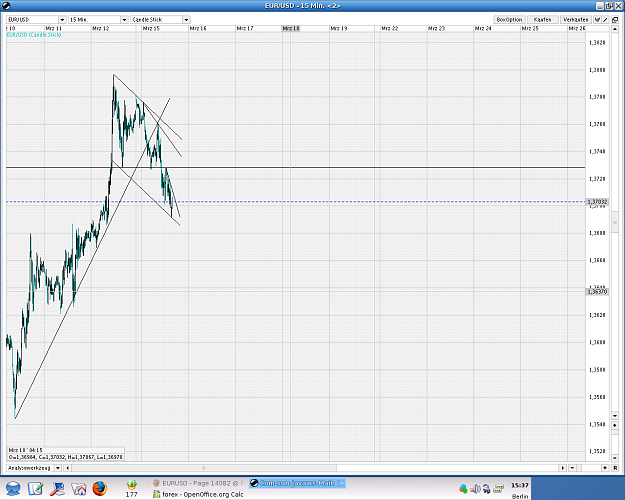This screenshot has height=500, width=625.
Task: Click the Mrz 18 date header
Action: [291, 28]
